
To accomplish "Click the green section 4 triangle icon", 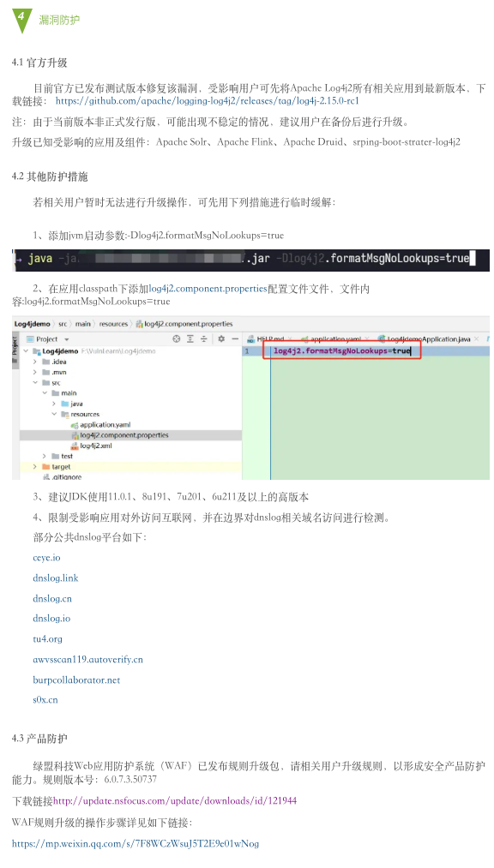I will pos(21,20).
